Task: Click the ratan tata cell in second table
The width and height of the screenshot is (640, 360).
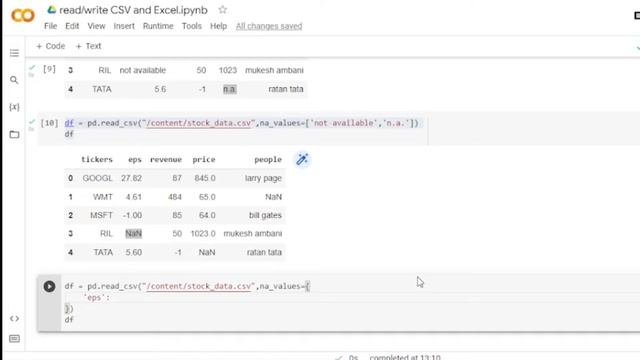Action: point(264,252)
